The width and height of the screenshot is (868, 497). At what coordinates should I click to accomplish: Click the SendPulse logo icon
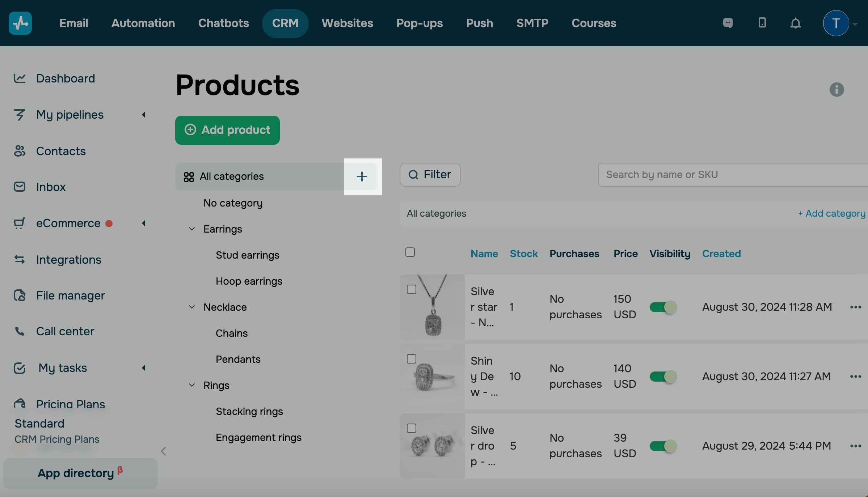(20, 23)
